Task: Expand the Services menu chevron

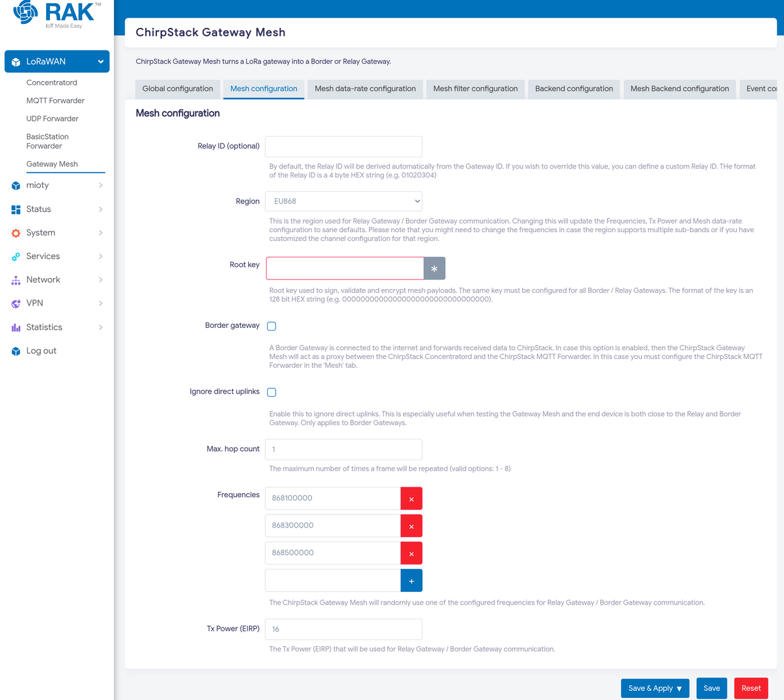Action: click(101, 256)
